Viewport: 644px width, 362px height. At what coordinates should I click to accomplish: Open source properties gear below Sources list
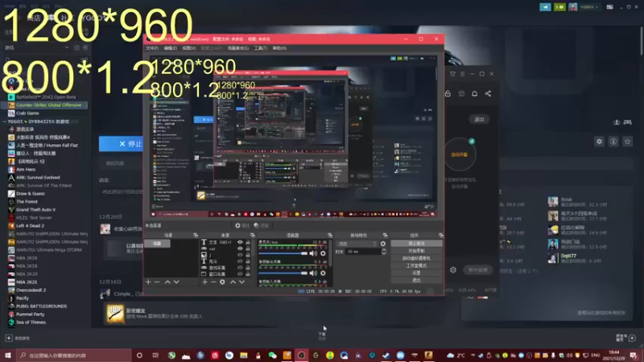[x=222, y=282]
